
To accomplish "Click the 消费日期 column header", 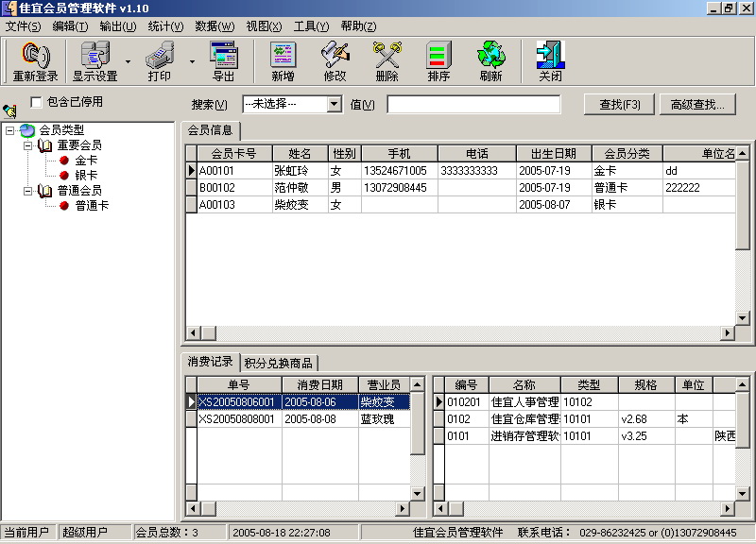I will coord(319,385).
